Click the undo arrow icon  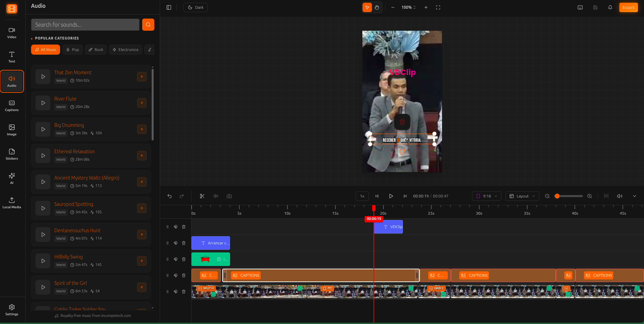170,196
